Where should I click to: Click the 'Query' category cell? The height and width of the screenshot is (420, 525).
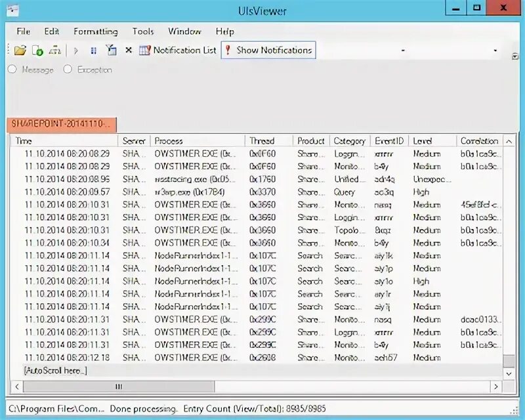click(344, 192)
